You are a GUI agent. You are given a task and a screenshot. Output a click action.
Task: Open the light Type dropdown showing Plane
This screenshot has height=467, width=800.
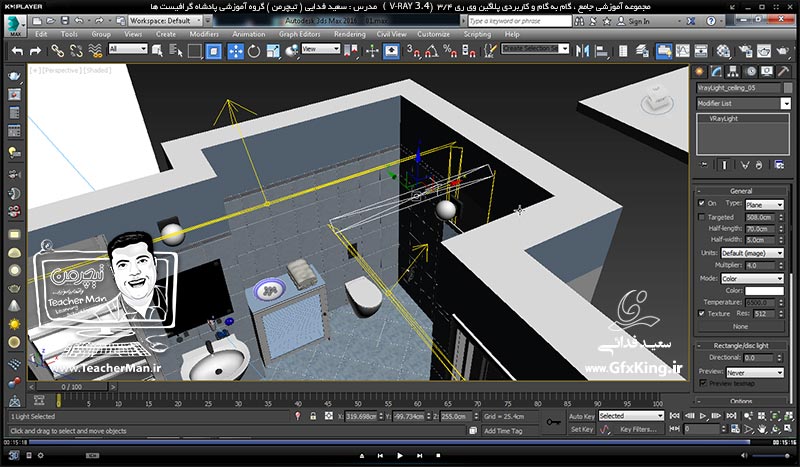(764, 205)
